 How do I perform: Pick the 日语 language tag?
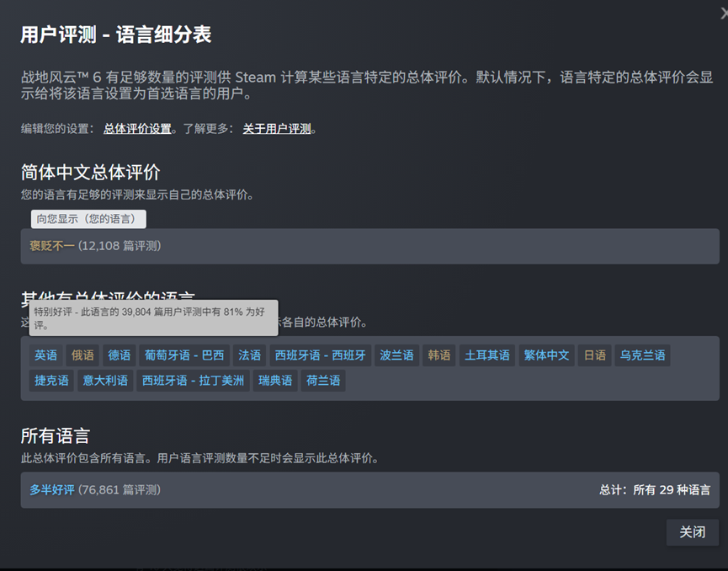[595, 355]
